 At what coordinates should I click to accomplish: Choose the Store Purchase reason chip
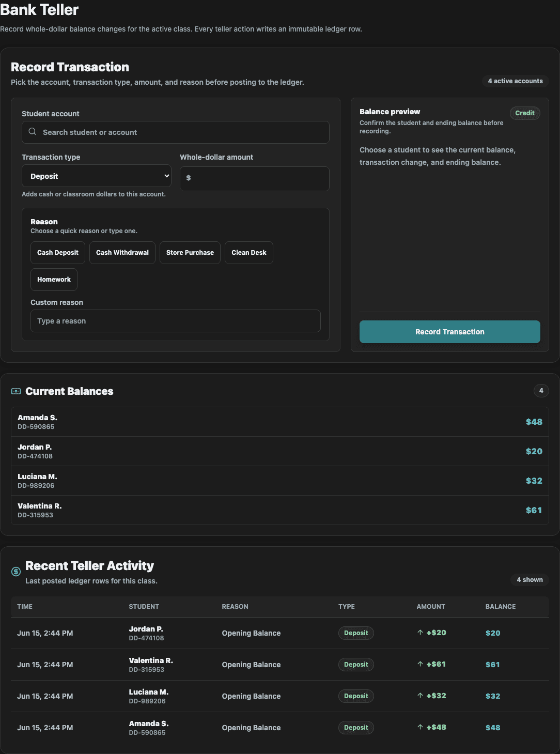pyautogui.click(x=190, y=253)
